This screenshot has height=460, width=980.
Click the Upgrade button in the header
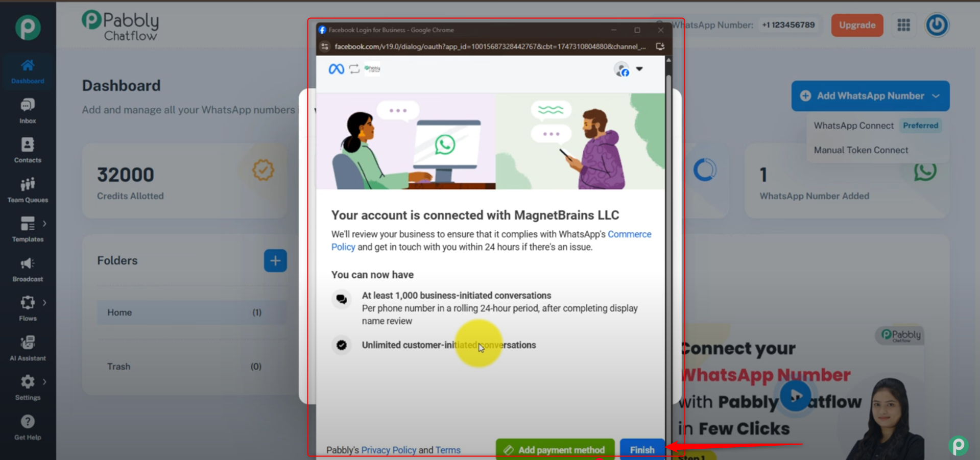click(857, 25)
